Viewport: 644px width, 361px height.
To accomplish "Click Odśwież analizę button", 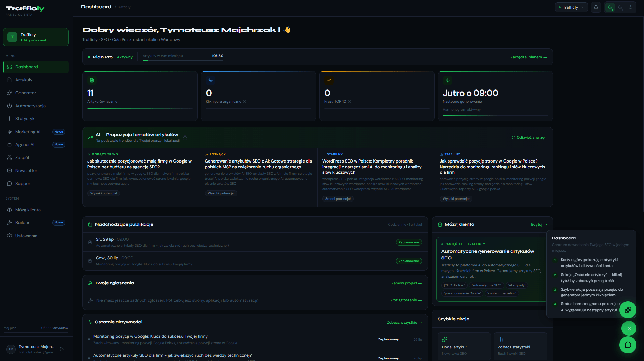I will click(528, 138).
